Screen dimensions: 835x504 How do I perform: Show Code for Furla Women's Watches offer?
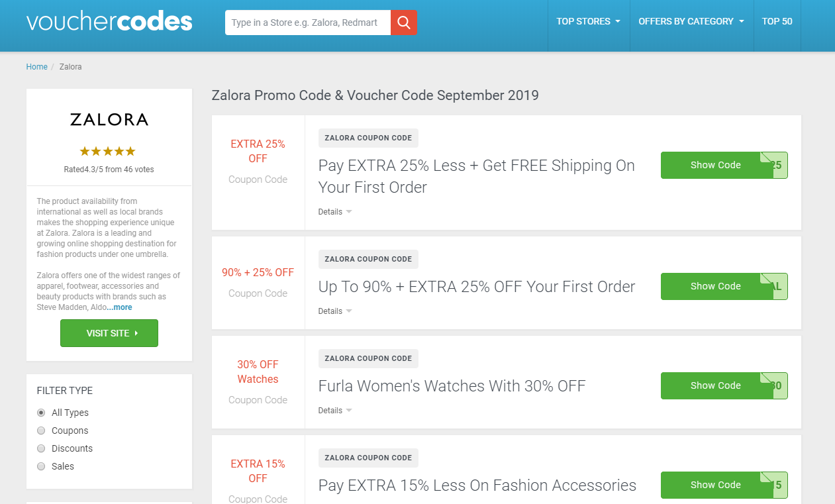coord(724,385)
